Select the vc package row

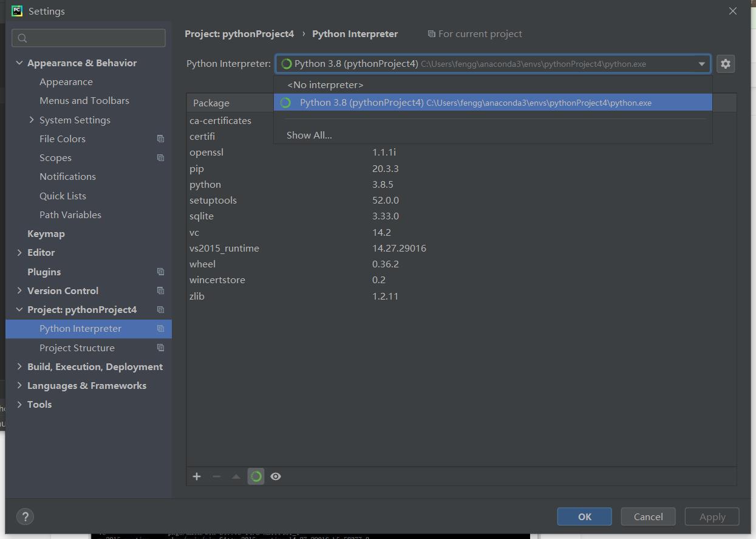pyautogui.click(x=461, y=232)
